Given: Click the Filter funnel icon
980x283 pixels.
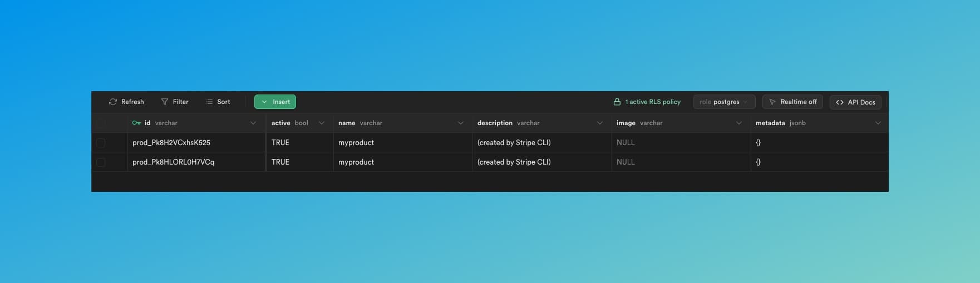Looking at the screenshot, I should [165, 102].
